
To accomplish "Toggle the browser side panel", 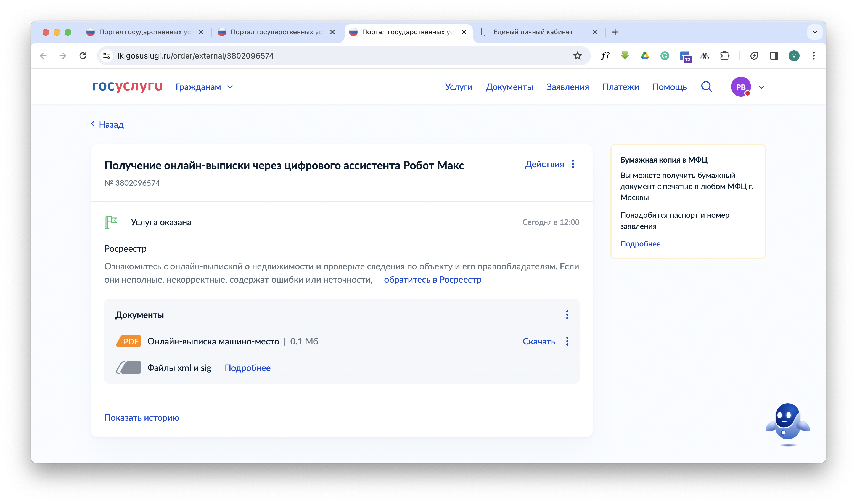I will click(774, 56).
